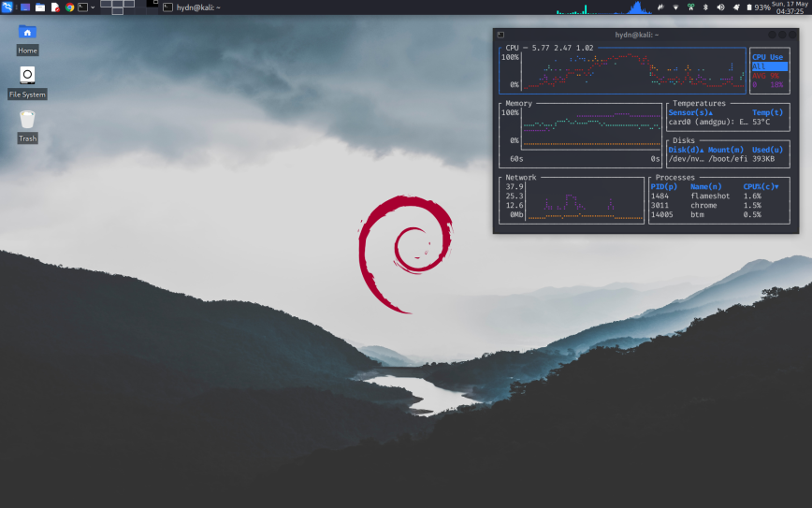Open the notifications bell tray icon
Viewport: 812px width, 508px height.
click(x=736, y=7)
